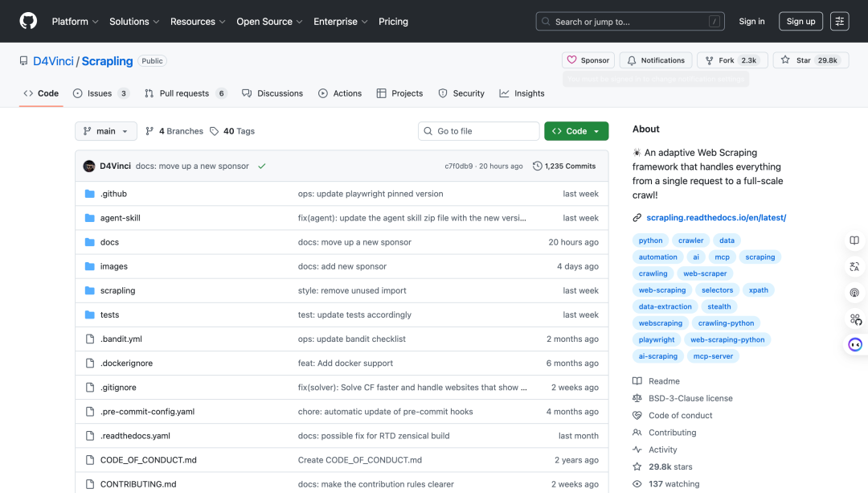Open the scrapling folder
The height and width of the screenshot is (493, 868).
click(117, 291)
